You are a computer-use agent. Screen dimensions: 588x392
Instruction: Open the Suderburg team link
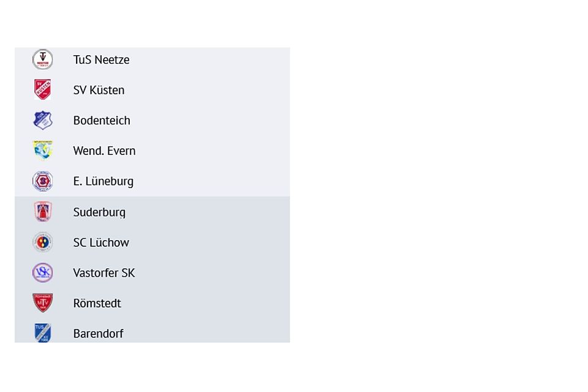(x=99, y=212)
